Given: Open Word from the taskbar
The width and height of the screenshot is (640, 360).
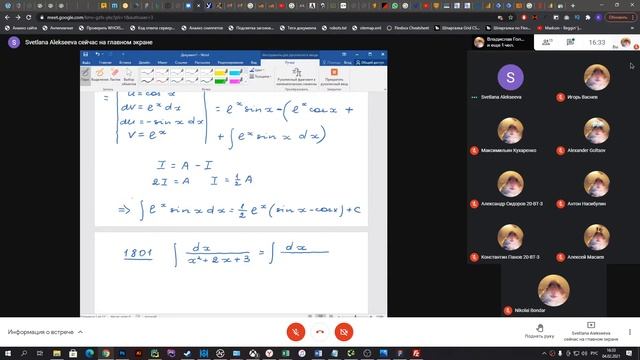Looking at the screenshot, I should click(x=318, y=353).
